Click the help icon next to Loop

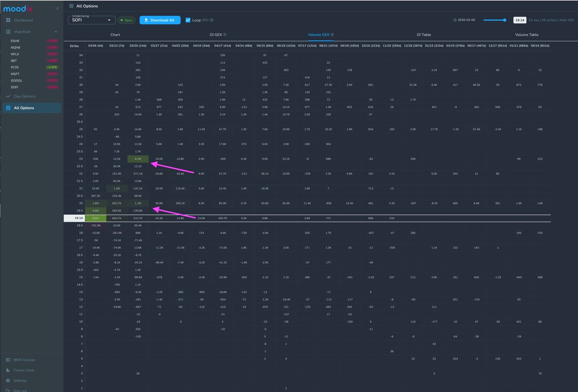tap(211, 20)
